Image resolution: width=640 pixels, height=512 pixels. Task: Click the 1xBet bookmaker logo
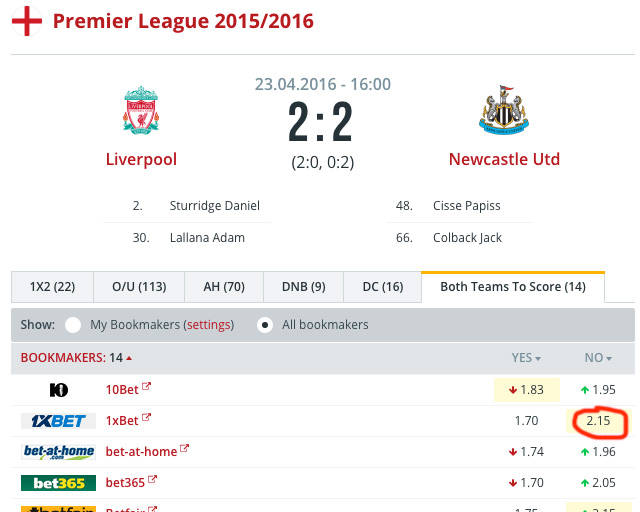coord(58,421)
